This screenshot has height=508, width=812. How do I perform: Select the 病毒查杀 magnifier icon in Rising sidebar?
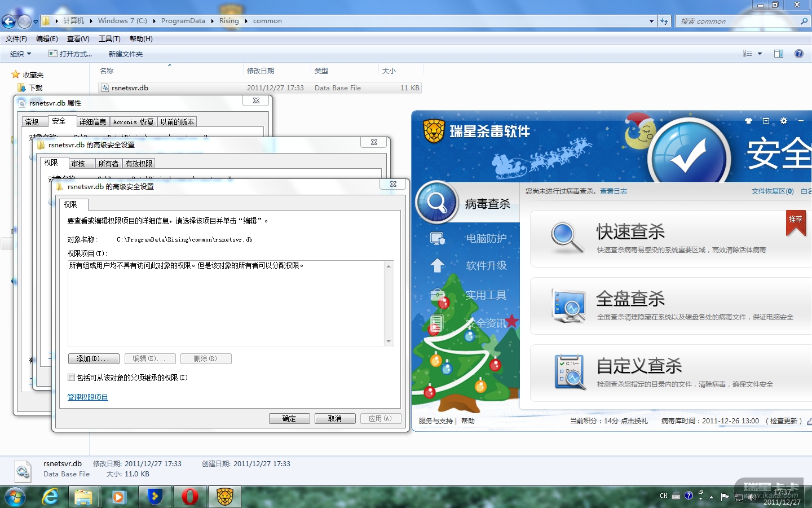[437, 202]
